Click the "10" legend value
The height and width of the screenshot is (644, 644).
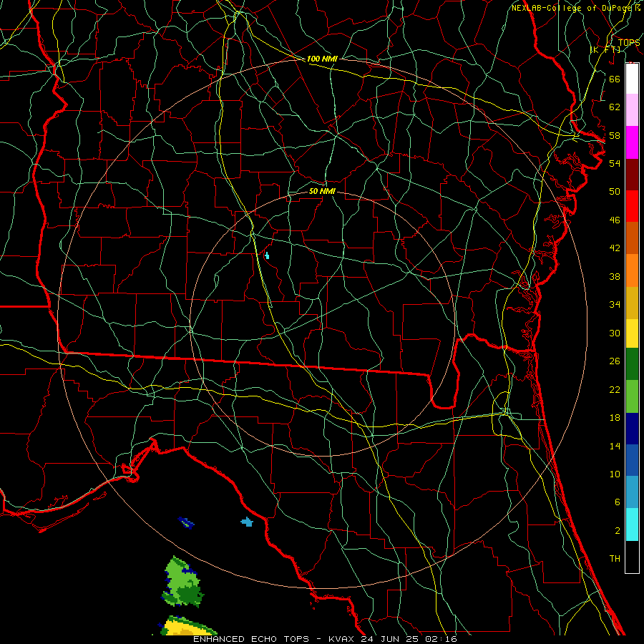(x=615, y=474)
